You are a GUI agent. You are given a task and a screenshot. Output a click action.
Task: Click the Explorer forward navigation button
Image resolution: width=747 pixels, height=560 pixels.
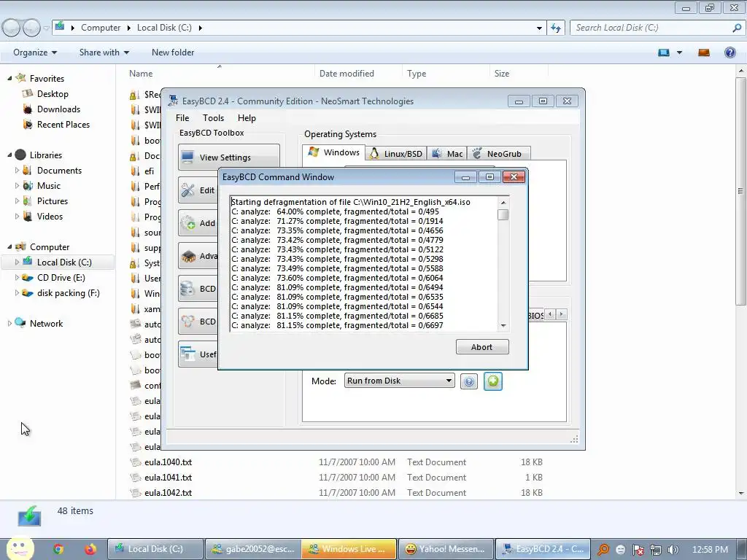(31, 28)
